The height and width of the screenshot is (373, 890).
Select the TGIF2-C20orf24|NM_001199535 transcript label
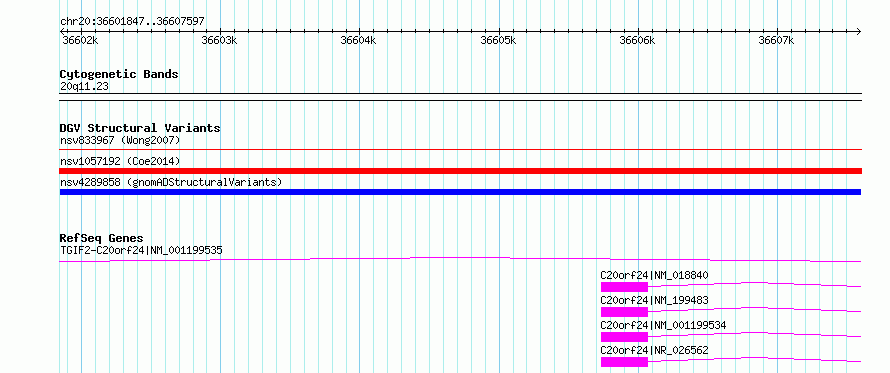pyautogui.click(x=141, y=250)
